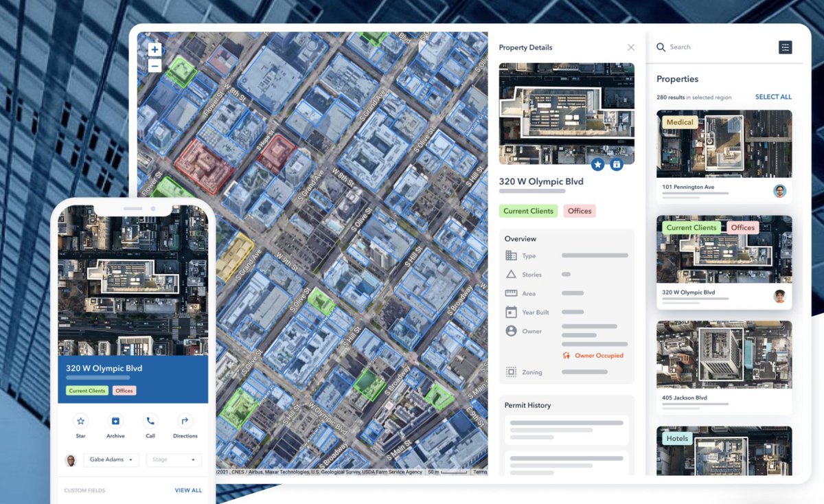824x504 pixels.
Task: Open the Gabe Adams assignee dropdown
Action: click(111, 459)
